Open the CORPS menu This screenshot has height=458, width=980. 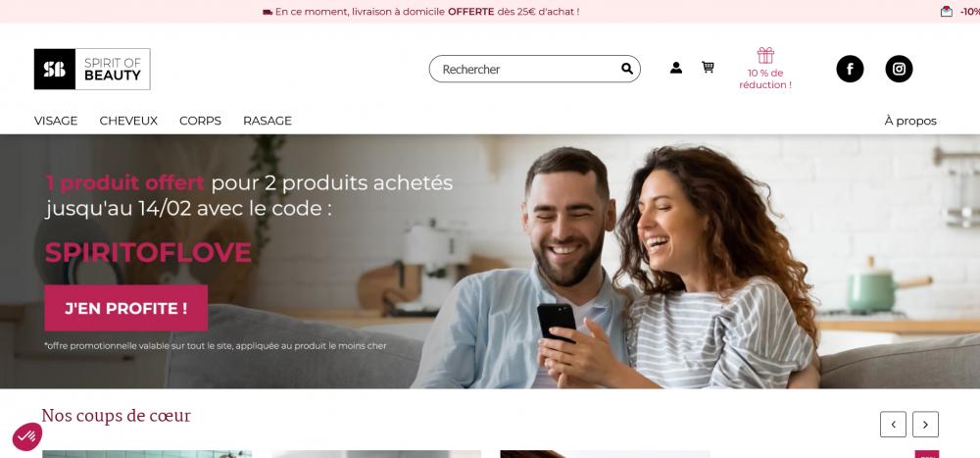200,121
